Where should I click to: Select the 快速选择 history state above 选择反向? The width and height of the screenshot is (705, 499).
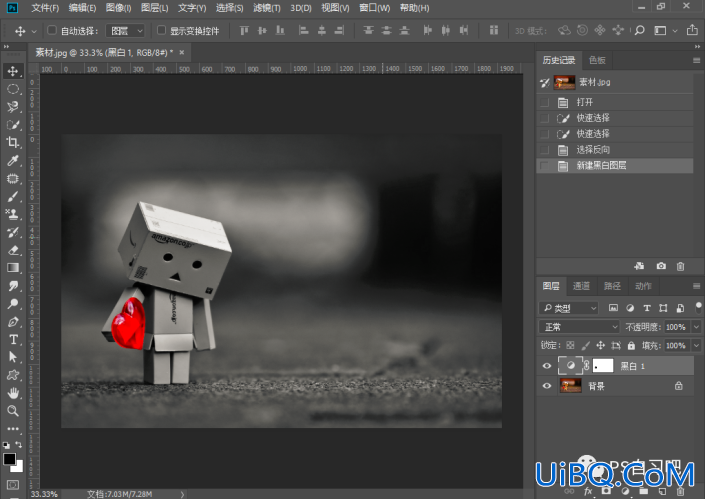tap(615, 134)
